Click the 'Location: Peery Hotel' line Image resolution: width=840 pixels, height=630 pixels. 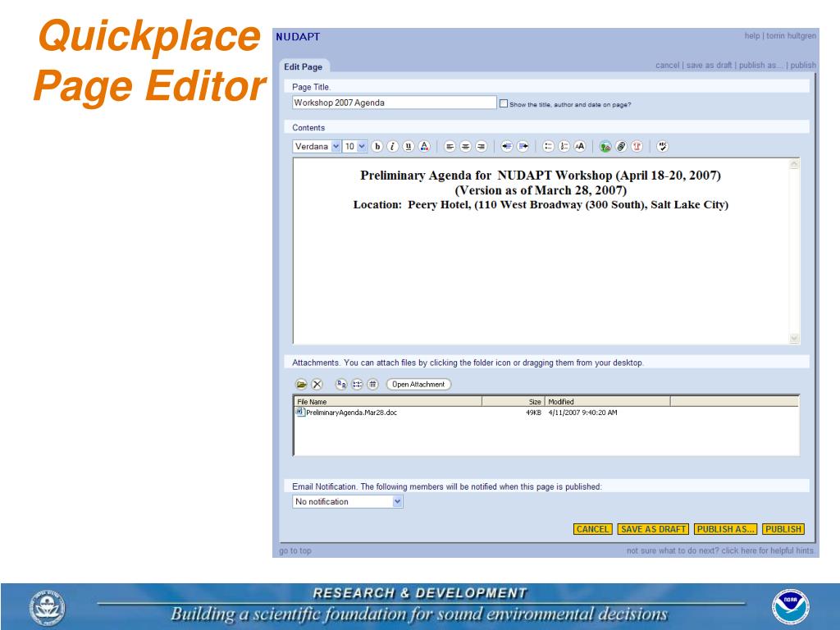pos(541,204)
